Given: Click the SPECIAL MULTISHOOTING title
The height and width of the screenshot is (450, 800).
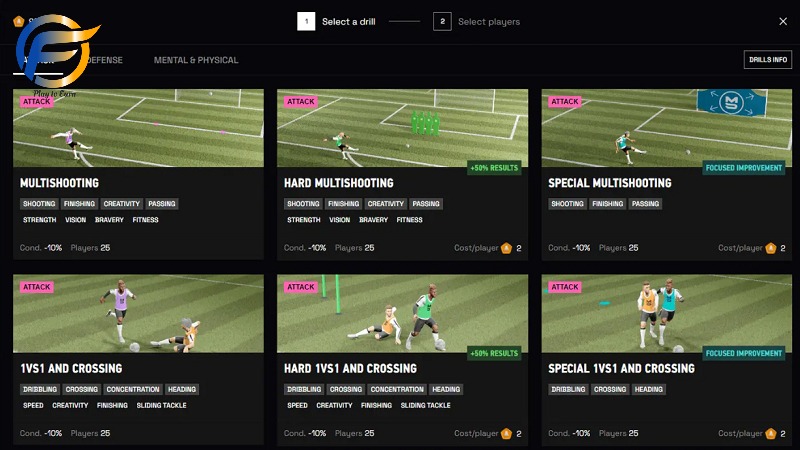Looking at the screenshot, I should point(610,183).
